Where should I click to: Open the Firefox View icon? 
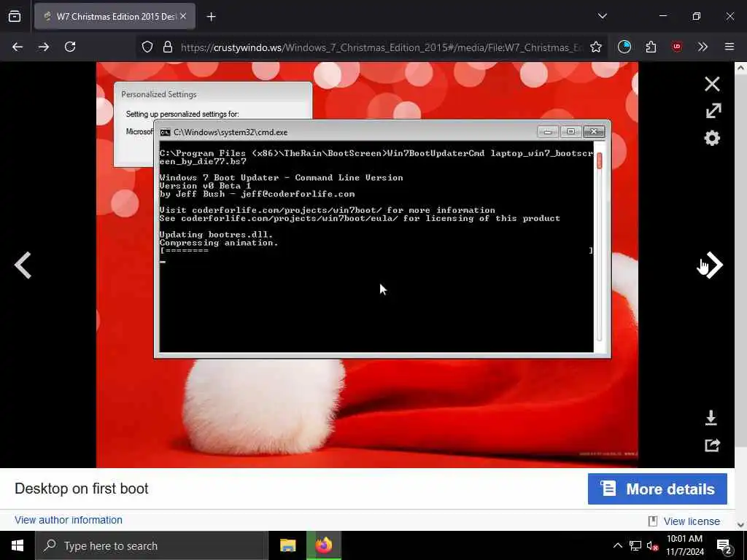pyautogui.click(x=15, y=16)
